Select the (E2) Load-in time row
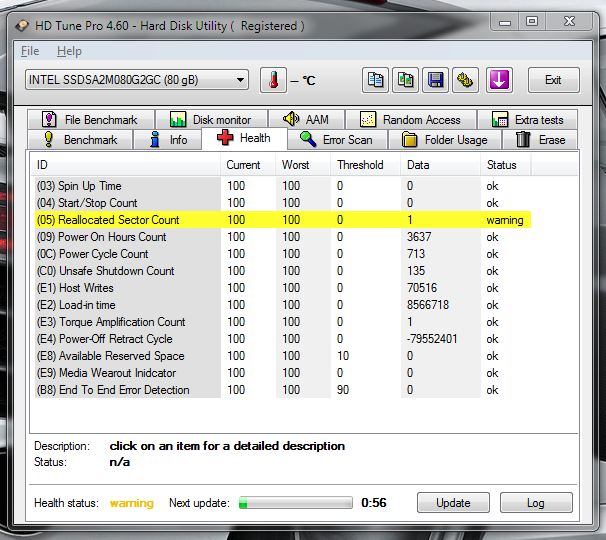Screen dimensions: 606x540 (x=283, y=305)
